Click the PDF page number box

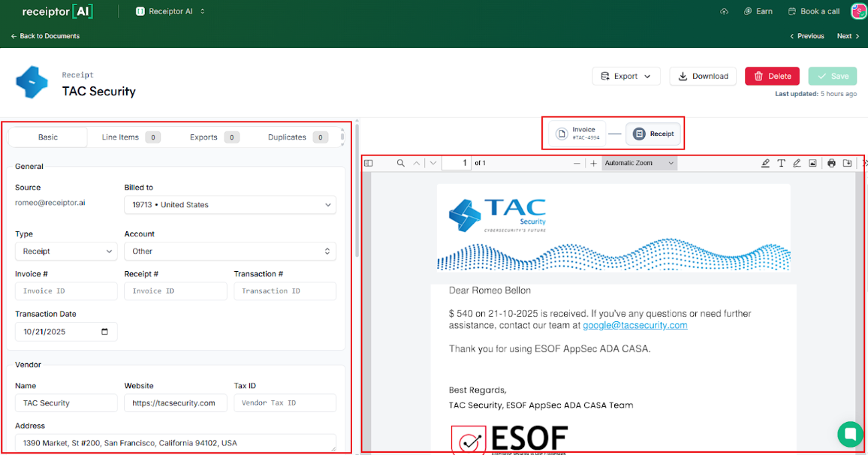coord(457,163)
